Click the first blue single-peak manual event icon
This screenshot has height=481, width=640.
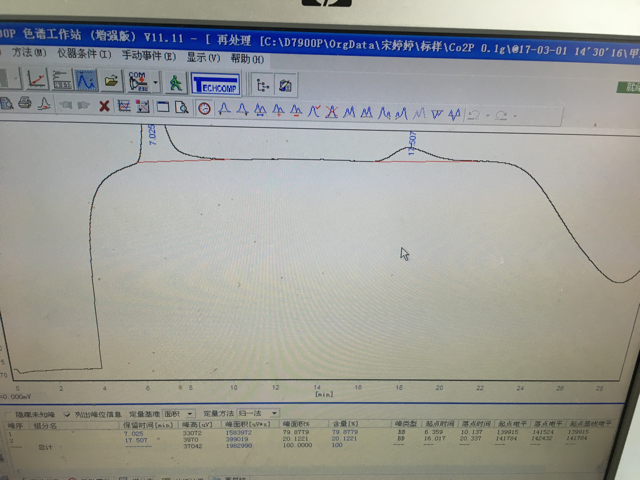224,109
